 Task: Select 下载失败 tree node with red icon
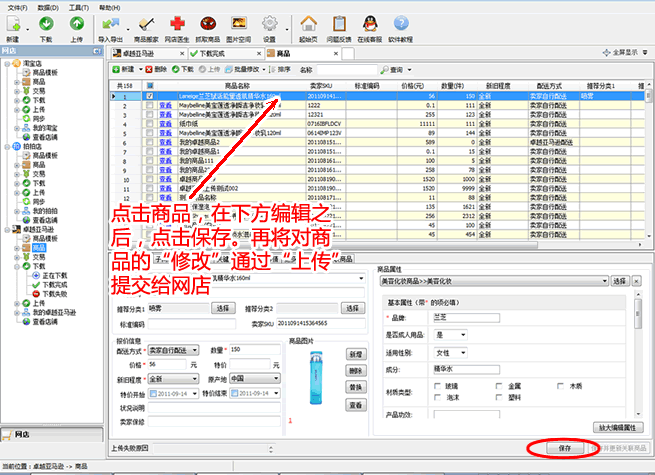pyautogui.click(x=55, y=294)
